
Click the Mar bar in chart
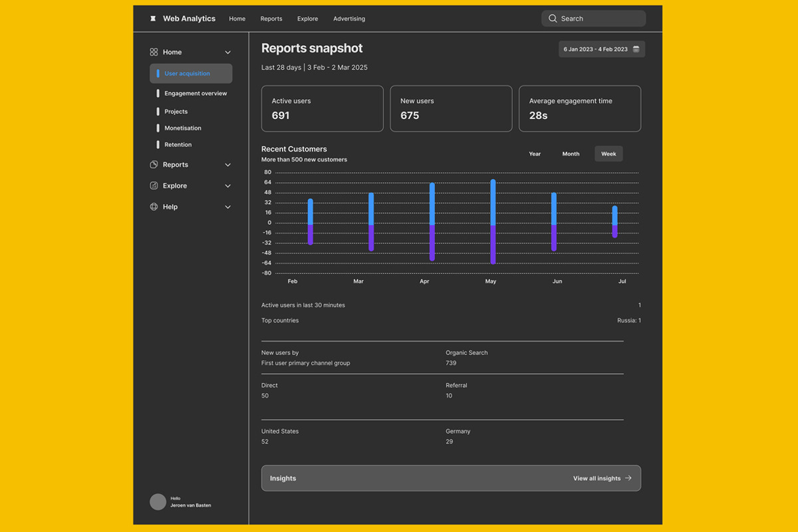pyautogui.click(x=371, y=221)
